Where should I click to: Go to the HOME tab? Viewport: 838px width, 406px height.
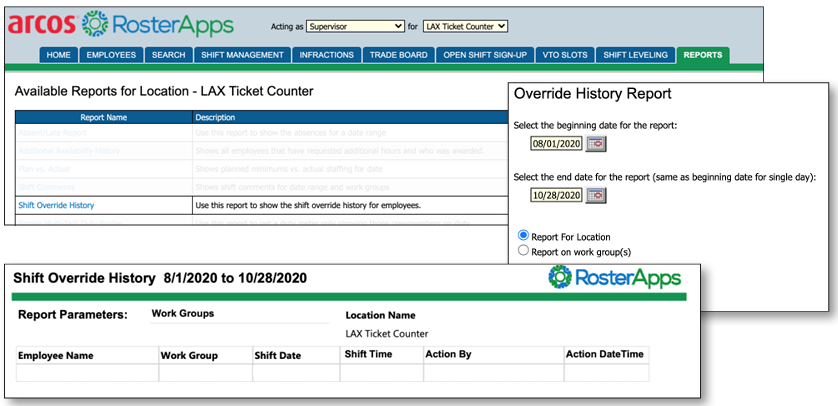pos(59,55)
